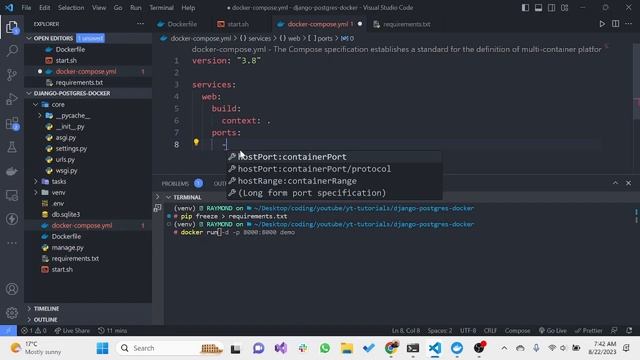
Task: Maximize the panel with chevron up
Action: (x=615, y=183)
